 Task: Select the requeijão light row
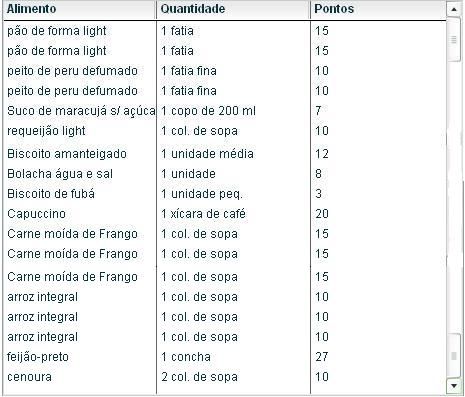click(224, 131)
